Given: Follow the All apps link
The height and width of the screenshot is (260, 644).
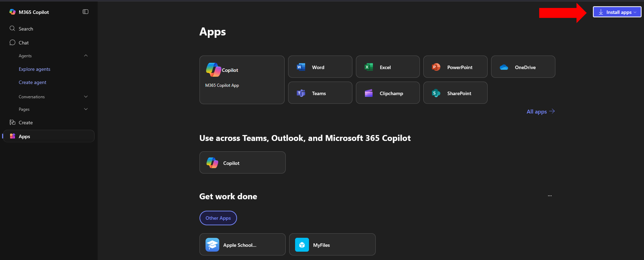Looking at the screenshot, I should 541,112.
